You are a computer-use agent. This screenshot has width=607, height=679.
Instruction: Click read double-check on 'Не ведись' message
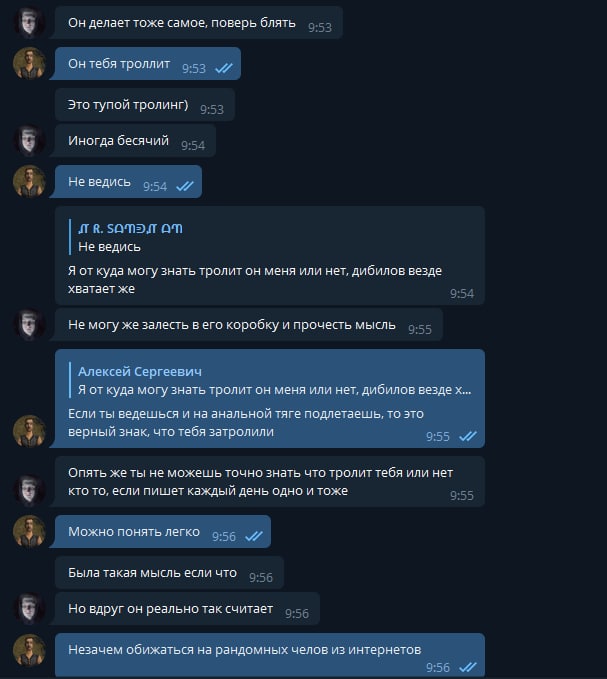(x=185, y=186)
